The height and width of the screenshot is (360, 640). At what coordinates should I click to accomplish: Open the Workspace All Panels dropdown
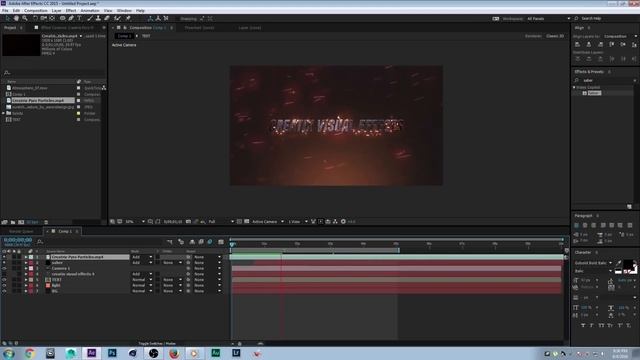coord(548,19)
